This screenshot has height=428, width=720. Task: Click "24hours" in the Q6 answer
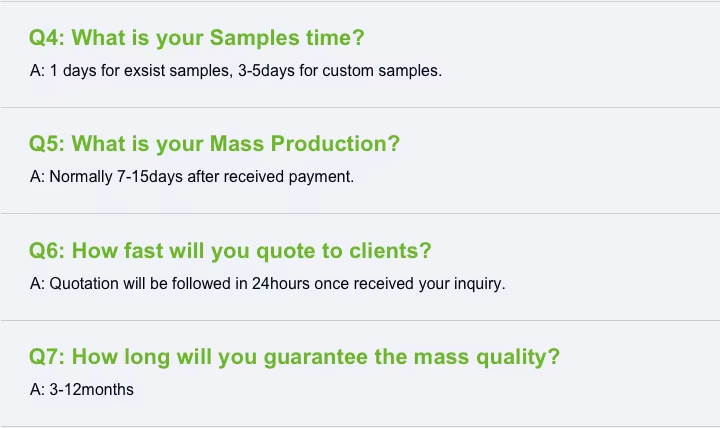[281, 283]
